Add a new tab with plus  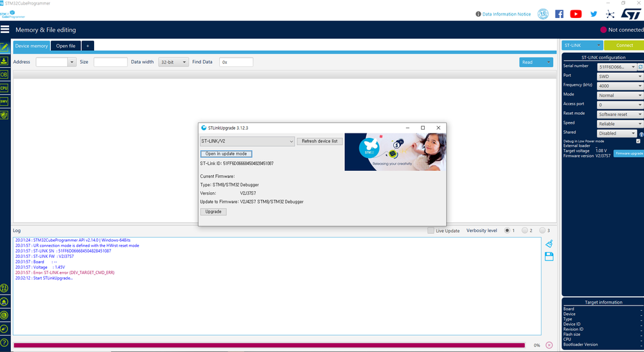(x=88, y=46)
